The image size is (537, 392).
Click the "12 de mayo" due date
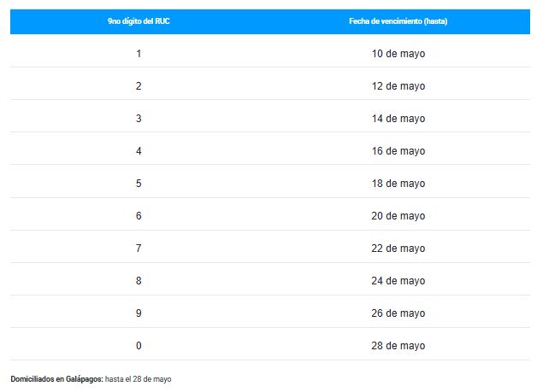point(398,86)
